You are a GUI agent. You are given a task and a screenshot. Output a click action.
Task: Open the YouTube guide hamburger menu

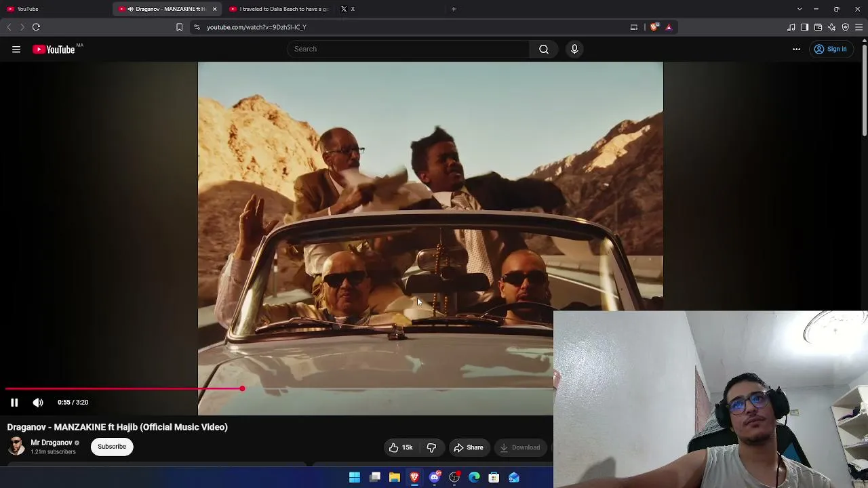click(16, 49)
